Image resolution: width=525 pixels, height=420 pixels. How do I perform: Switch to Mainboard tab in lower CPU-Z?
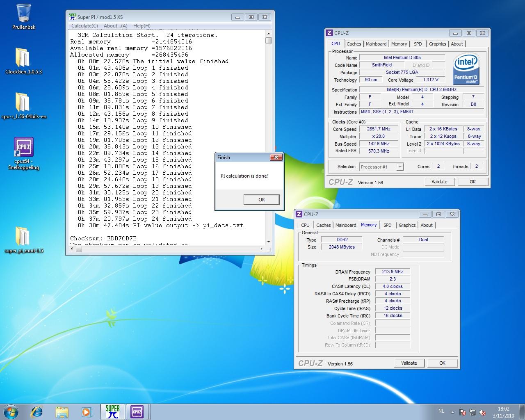[346, 225]
